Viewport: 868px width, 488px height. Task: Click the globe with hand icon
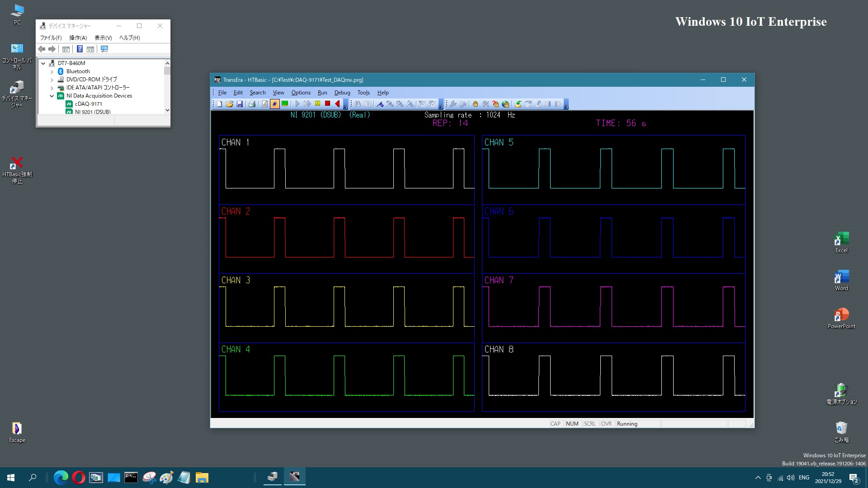[505, 104]
